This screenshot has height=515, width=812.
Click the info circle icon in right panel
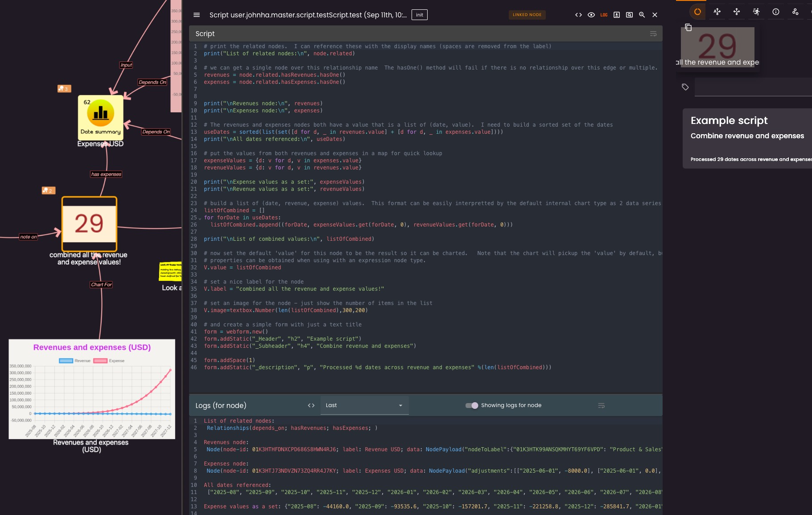click(776, 12)
